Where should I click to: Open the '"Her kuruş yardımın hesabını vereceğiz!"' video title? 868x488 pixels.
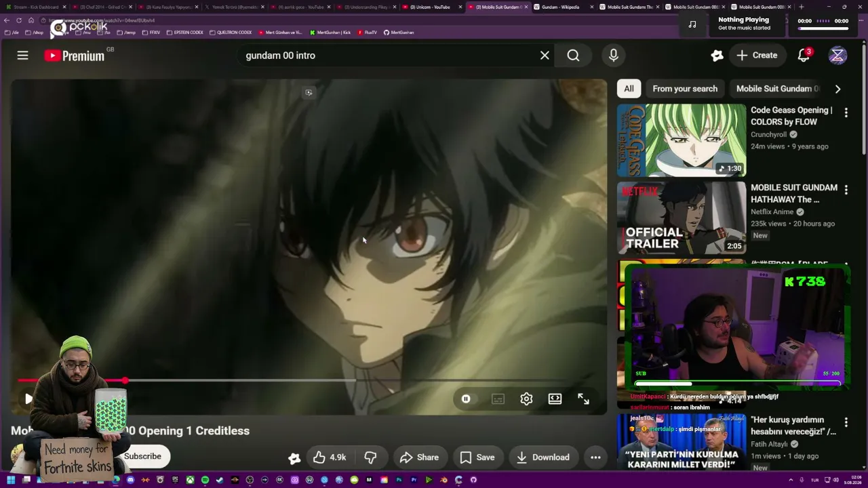tap(793, 426)
